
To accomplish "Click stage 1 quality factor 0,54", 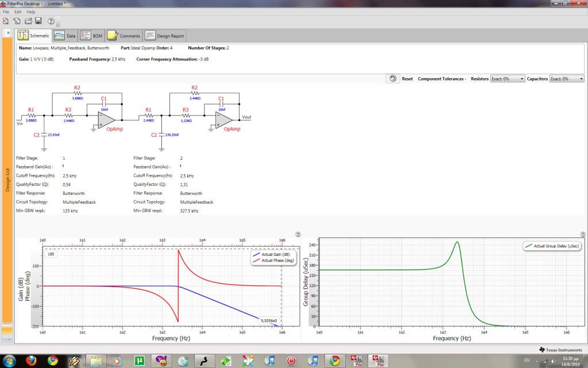I will point(67,185).
